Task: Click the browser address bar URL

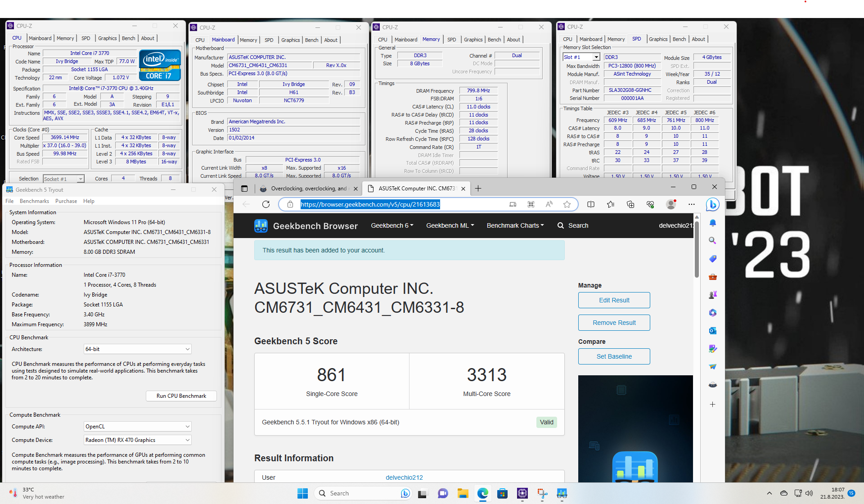Action: tap(370, 204)
